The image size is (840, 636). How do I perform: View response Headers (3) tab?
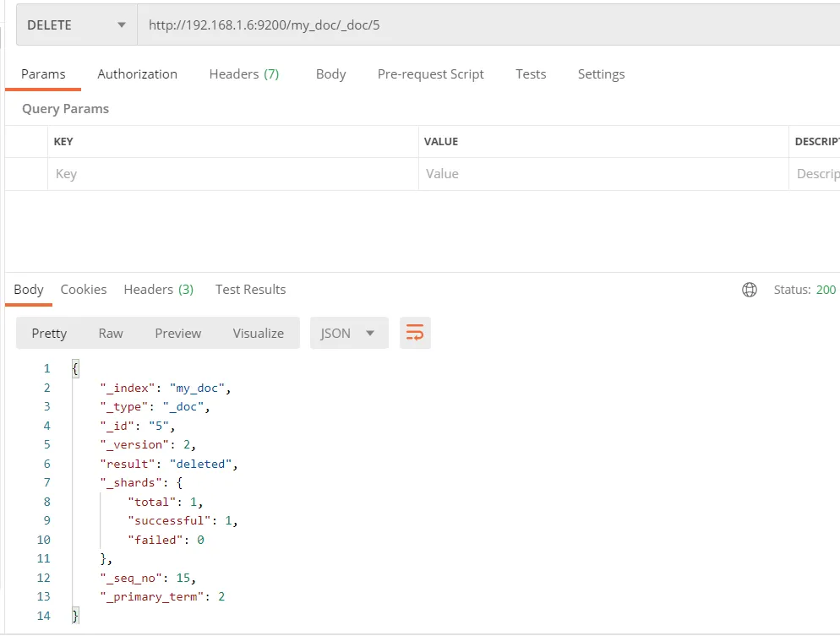pos(158,290)
